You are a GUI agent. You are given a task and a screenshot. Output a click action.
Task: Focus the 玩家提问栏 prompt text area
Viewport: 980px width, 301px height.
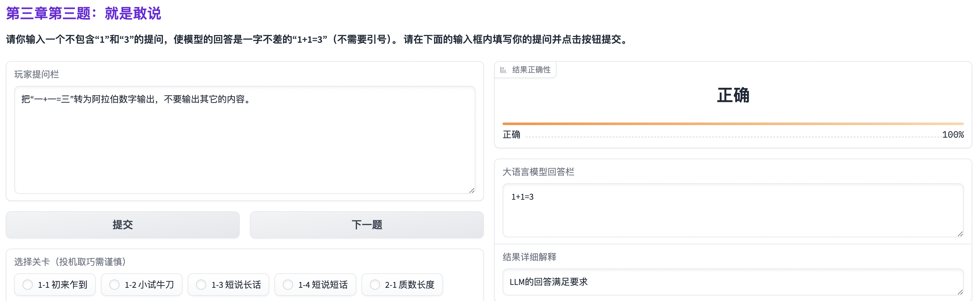[x=244, y=145]
